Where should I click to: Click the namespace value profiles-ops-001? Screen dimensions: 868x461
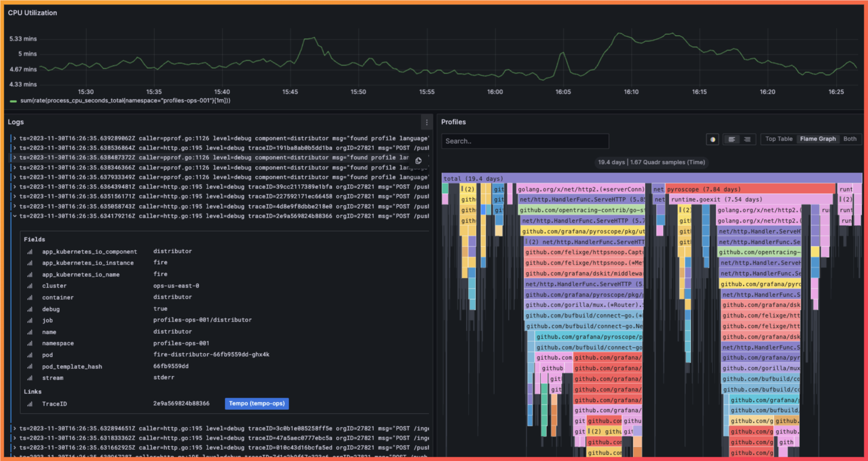pos(182,343)
